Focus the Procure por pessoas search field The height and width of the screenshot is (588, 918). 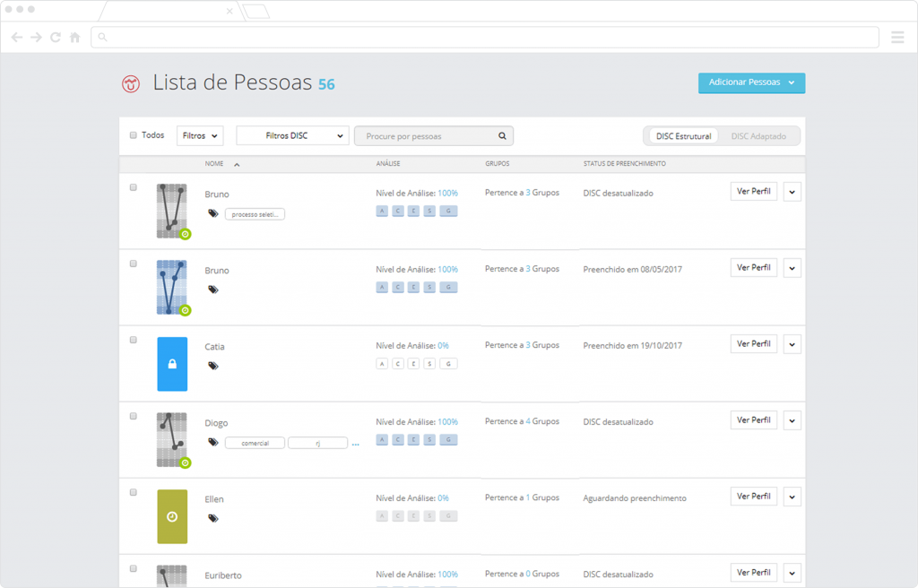click(433, 136)
